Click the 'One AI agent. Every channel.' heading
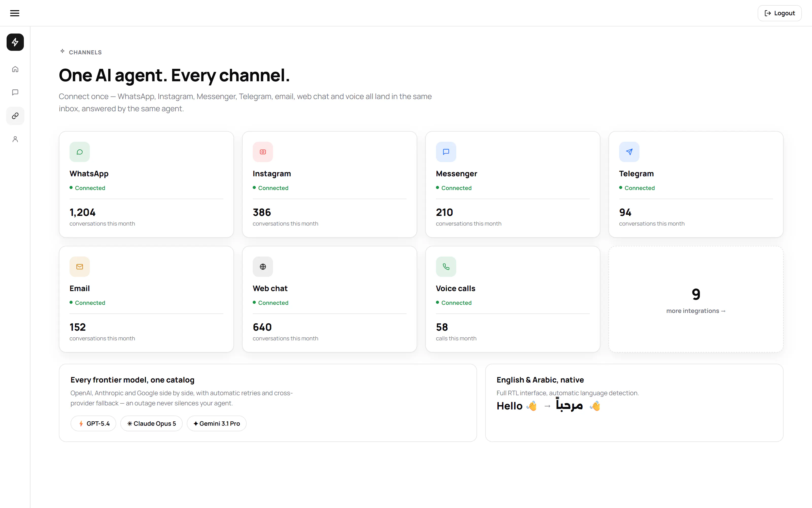 tap(174, 75)
